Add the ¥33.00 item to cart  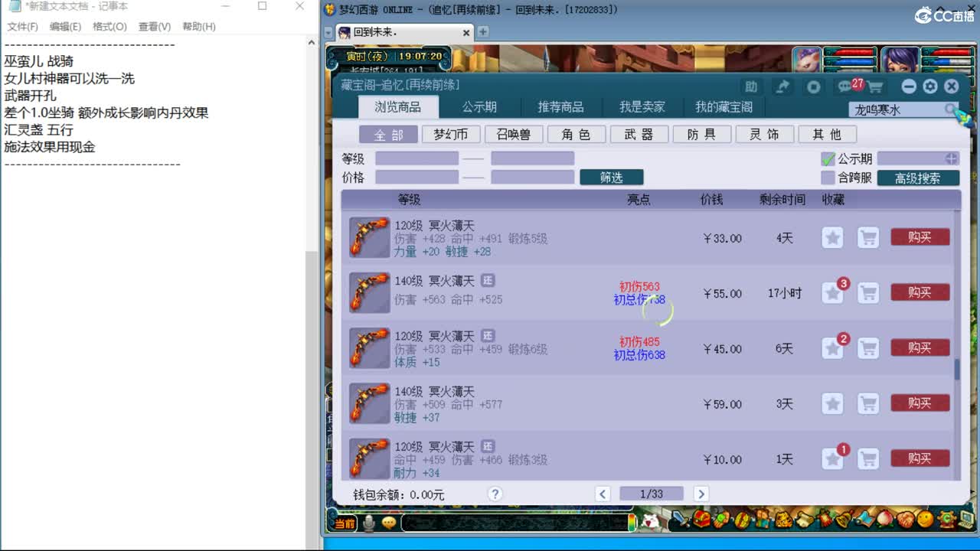point(867,238)
